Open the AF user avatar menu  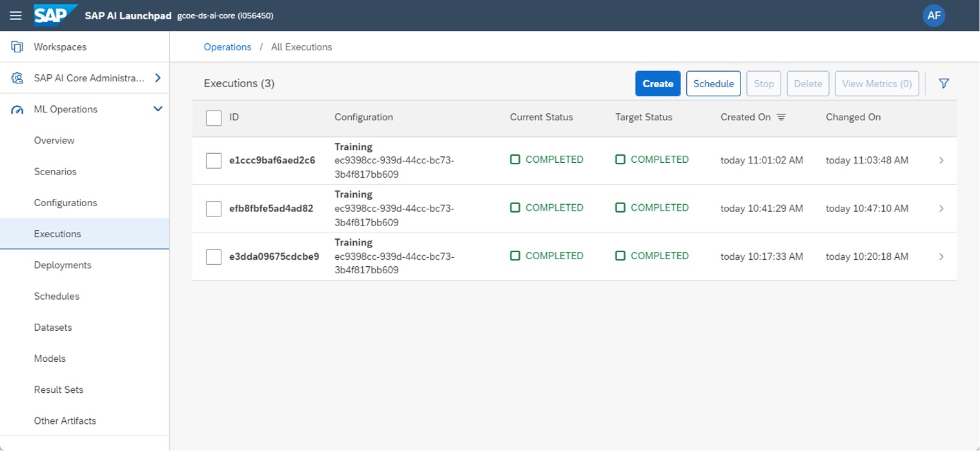934,16
